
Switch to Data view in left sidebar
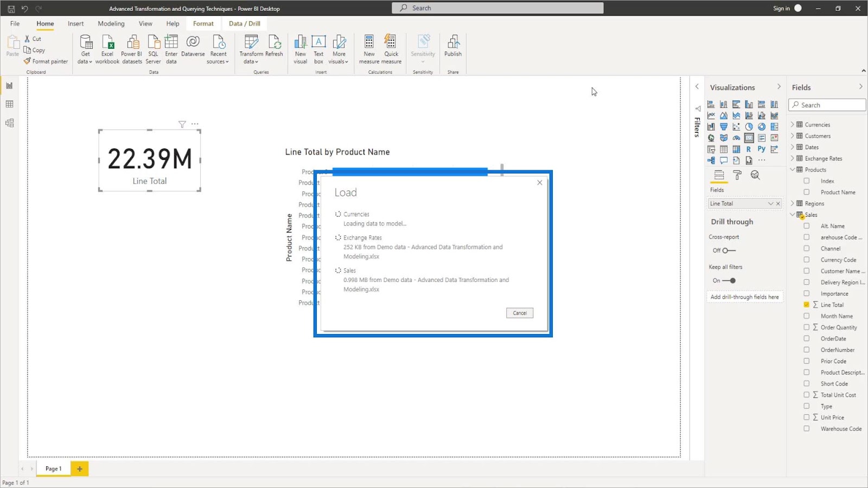click(9, 104)
